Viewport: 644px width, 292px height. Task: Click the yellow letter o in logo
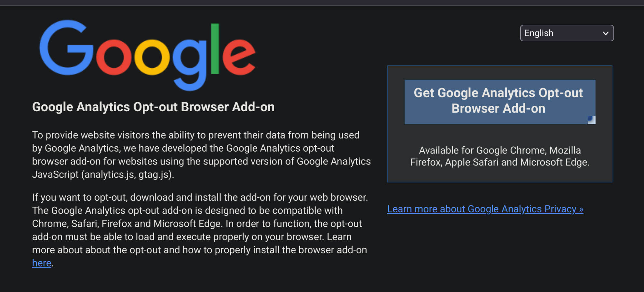pyautogui.click(x=152, y=58)
